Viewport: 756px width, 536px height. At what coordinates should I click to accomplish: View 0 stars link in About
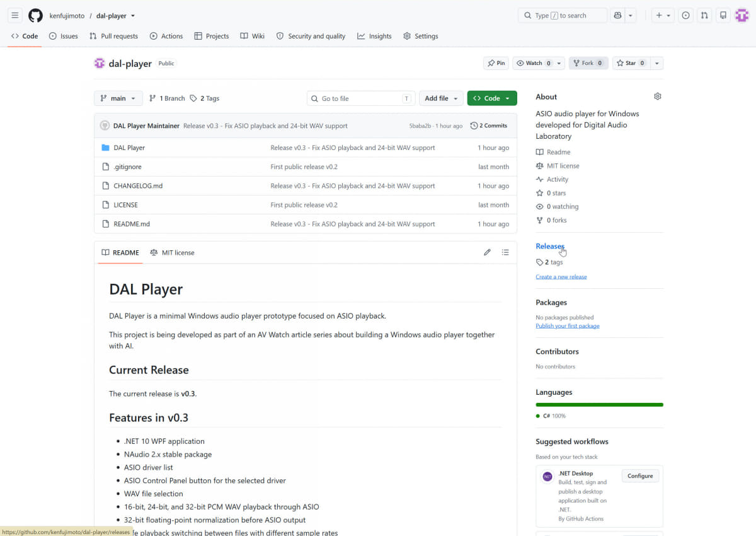(551, 193)
